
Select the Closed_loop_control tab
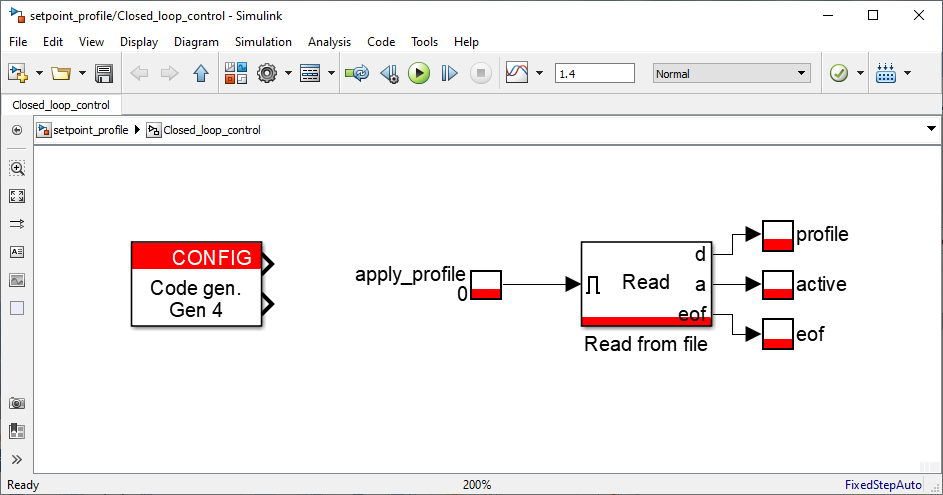61,105
